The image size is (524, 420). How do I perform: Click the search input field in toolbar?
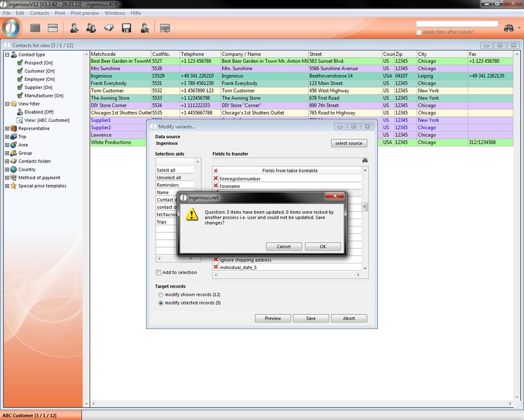pyautogui.click(x=457, y=24)
